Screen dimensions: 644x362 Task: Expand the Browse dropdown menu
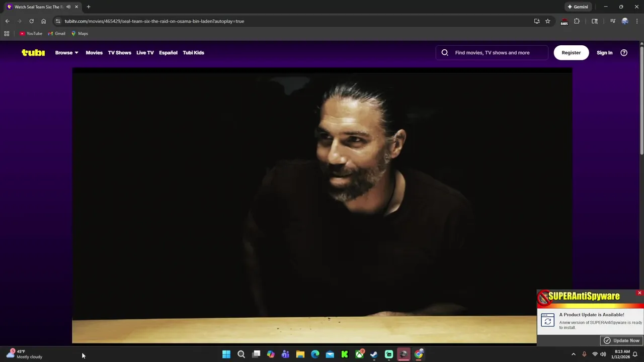66,52
